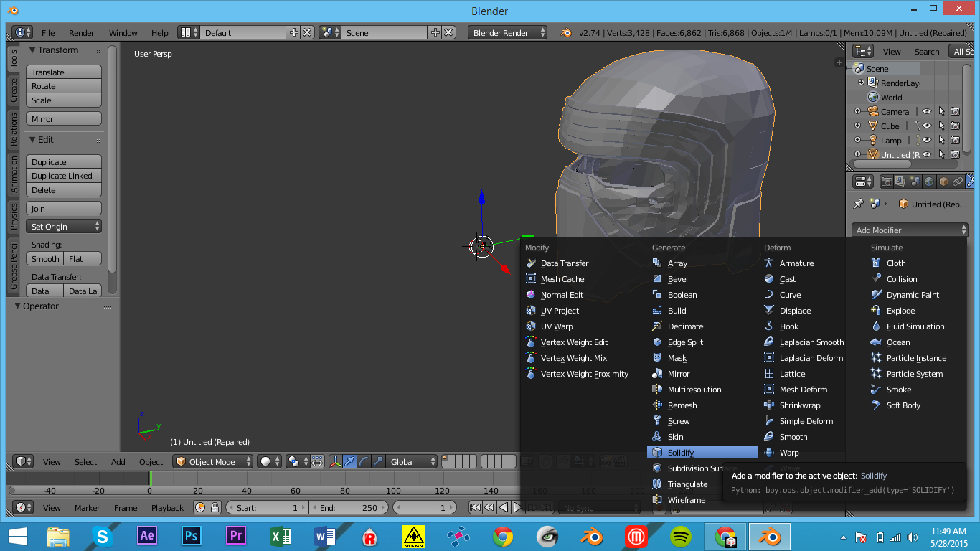Toggle Lamp renderability camera icon
Image resolution: width=980 pixels, height=551 pixels.
coord(956,141)
